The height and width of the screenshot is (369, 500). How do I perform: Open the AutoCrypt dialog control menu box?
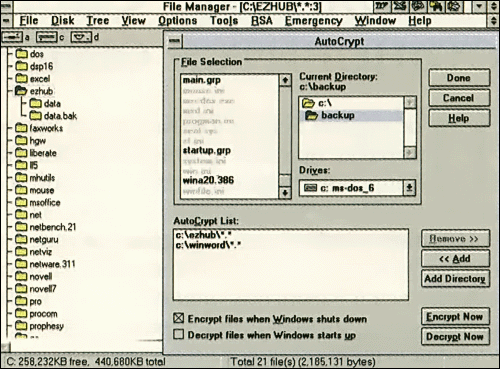174,41
